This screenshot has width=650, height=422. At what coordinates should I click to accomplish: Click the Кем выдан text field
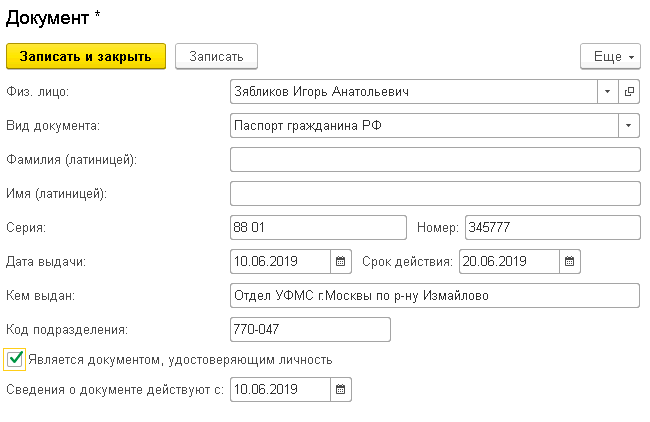click(435, 296)
